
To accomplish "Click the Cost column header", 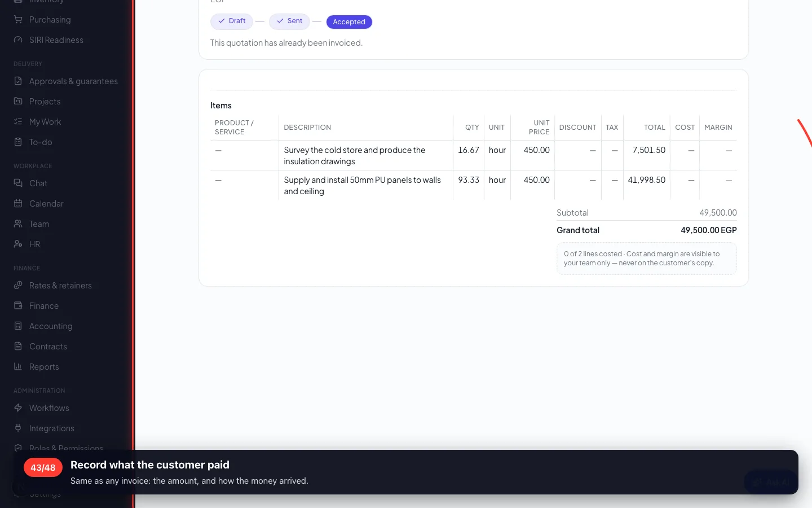I will tap(685, 128).
